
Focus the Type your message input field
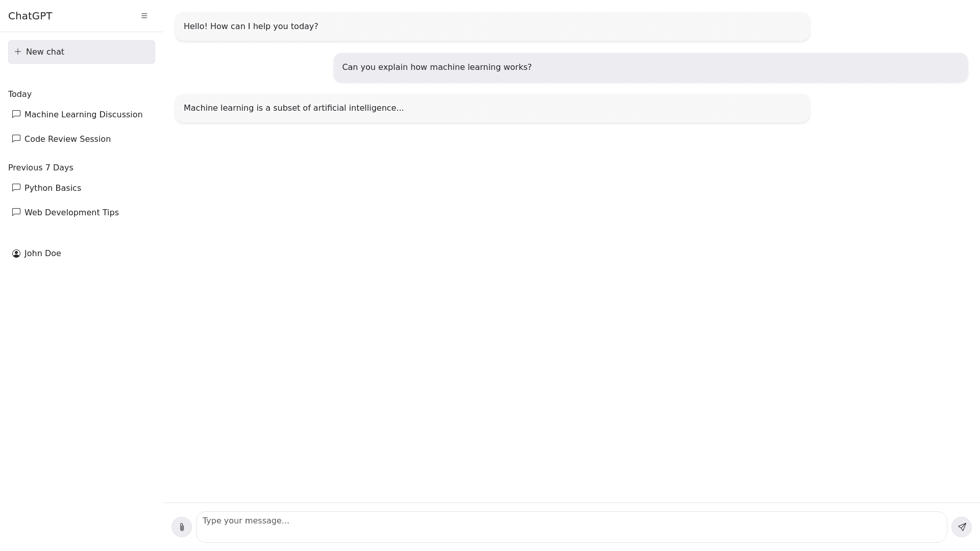click(571, 527)
